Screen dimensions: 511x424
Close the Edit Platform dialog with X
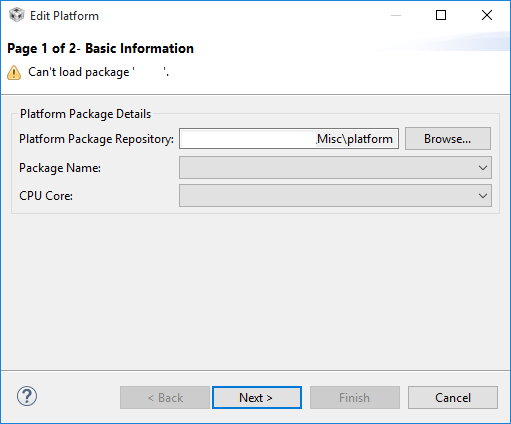point(487,15)
